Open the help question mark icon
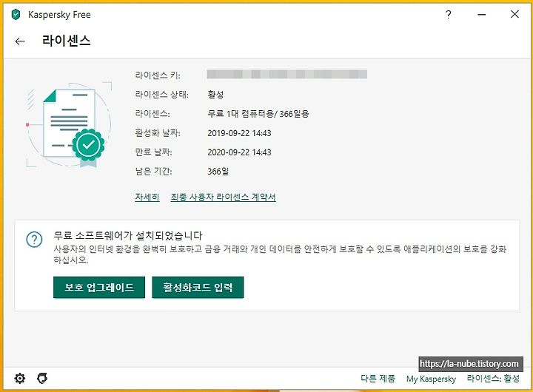The height and width of the screenshot is (392, 533). 449,15
